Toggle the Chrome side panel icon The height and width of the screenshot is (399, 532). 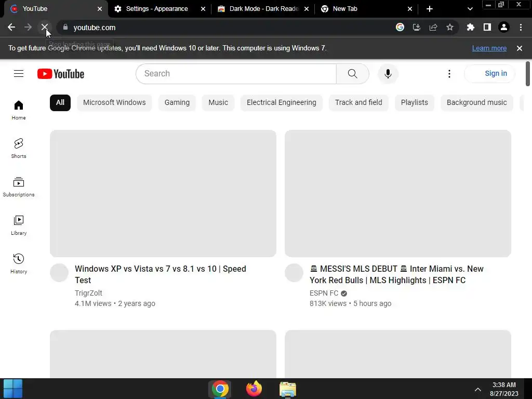(487, 27)
